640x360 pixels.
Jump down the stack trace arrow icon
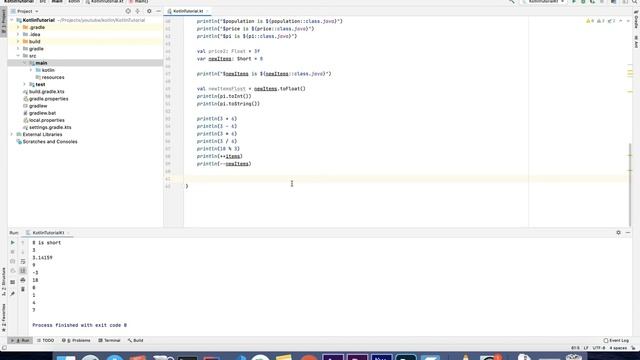tap(23, 252)
